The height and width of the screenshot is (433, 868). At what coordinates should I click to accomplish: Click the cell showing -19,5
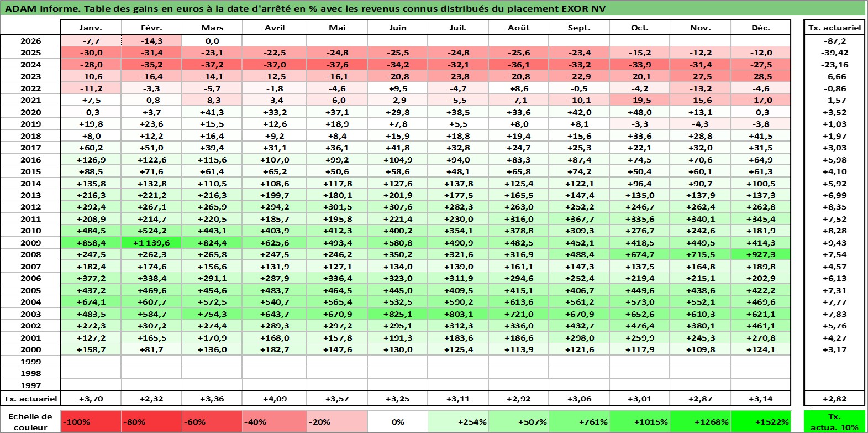(639, 100)
